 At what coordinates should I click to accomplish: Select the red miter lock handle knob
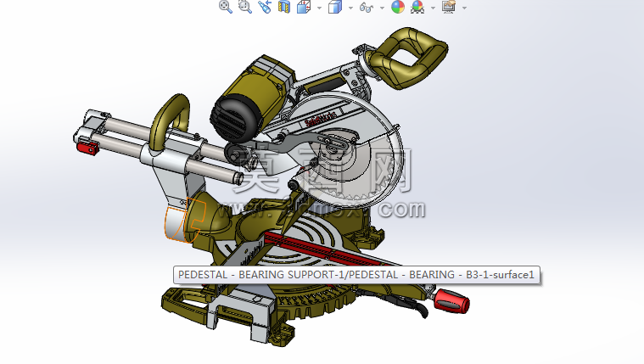451,300
